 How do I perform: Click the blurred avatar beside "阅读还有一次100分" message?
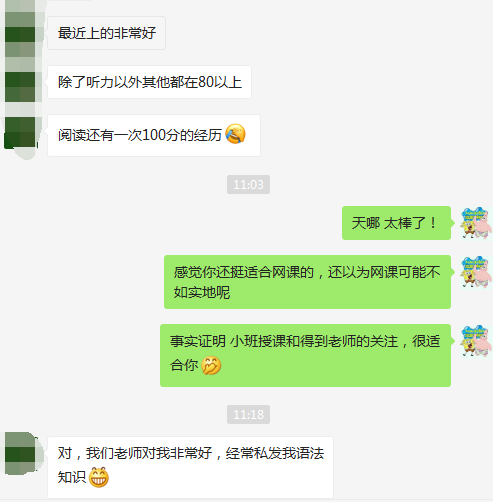(x=21, y=133)
